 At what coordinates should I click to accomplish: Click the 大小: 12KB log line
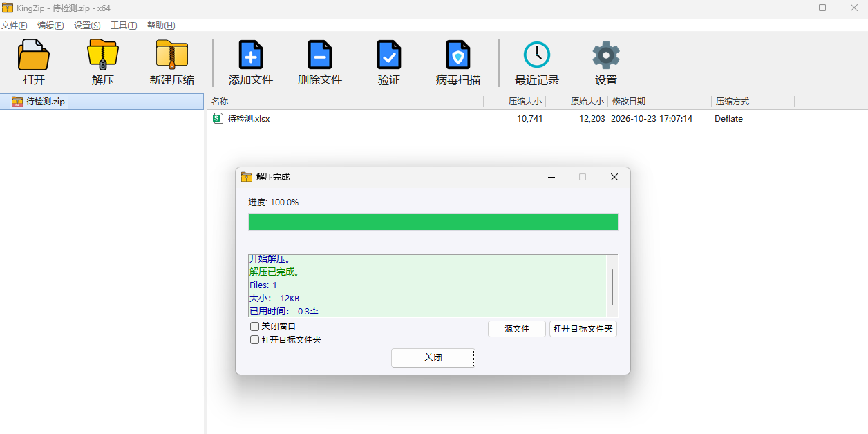pos(274,298)
